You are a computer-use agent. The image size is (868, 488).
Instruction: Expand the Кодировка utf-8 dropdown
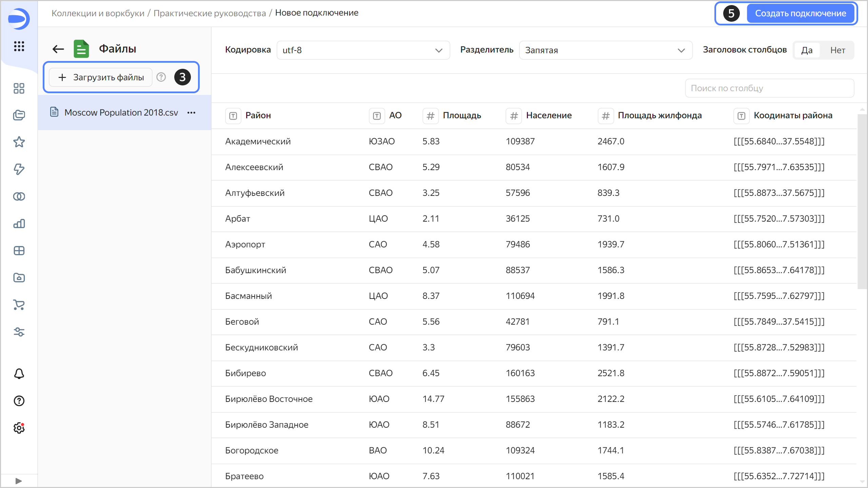pos(363,50)
